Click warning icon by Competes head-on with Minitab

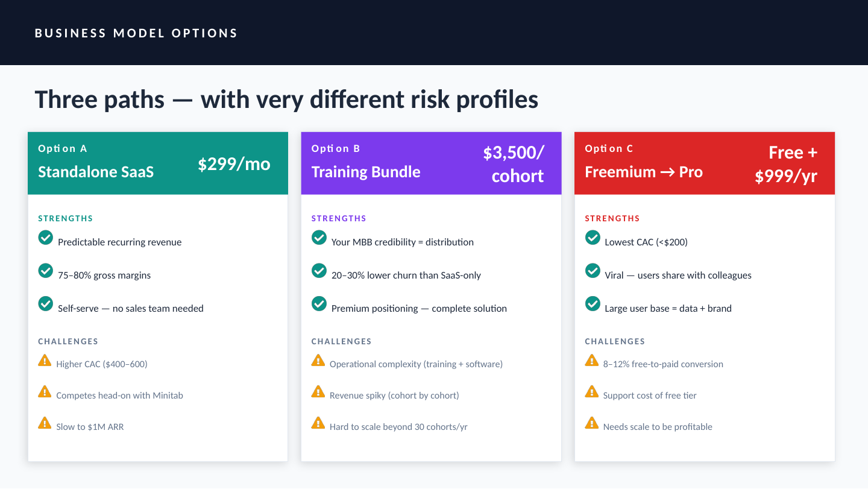point(45,392)
